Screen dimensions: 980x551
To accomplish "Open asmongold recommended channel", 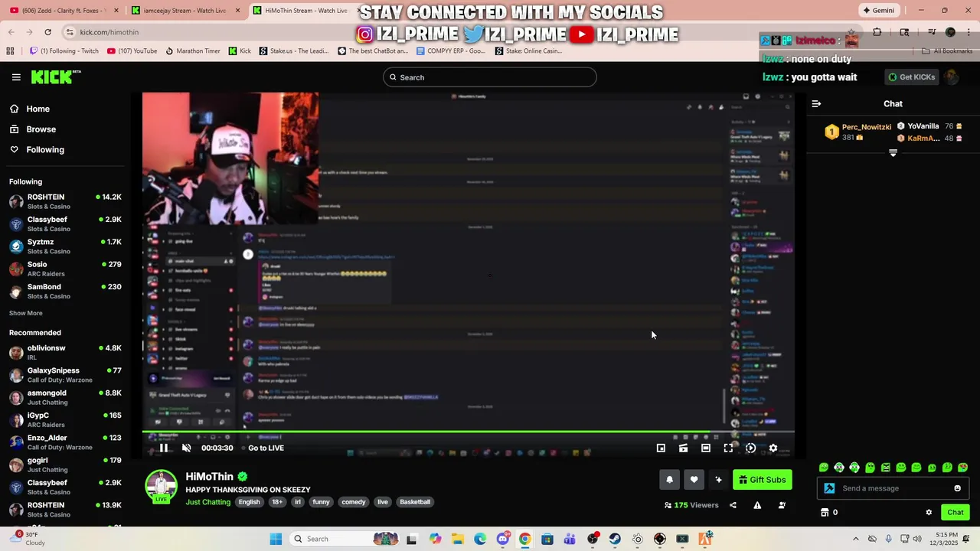I will click(66, 397).
